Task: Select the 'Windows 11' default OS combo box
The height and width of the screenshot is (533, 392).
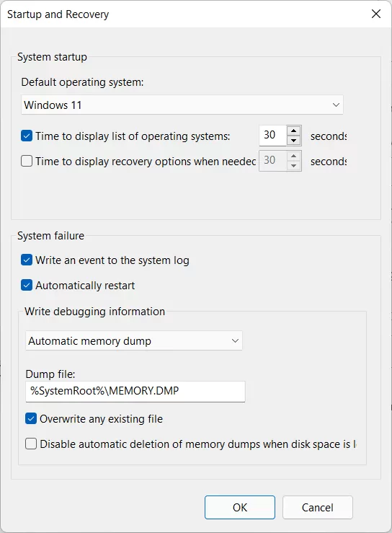Action: click(182, 105)
